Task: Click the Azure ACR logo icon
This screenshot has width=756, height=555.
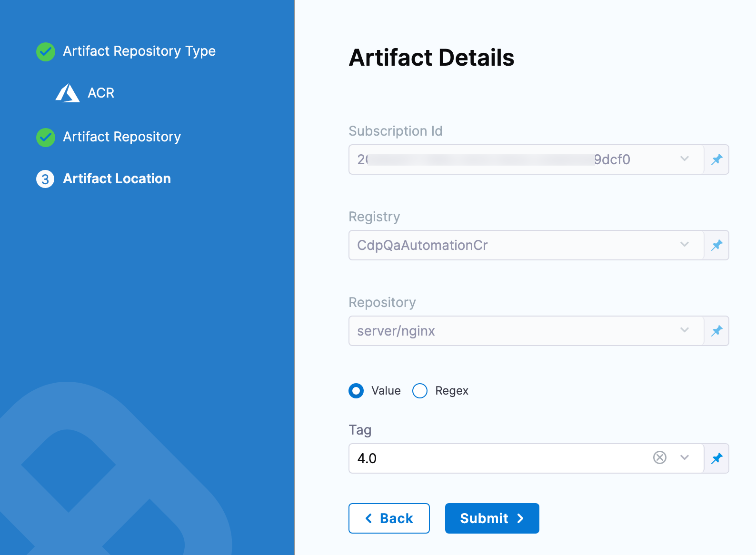Action: pyautogui.click(x=68, y=93)
